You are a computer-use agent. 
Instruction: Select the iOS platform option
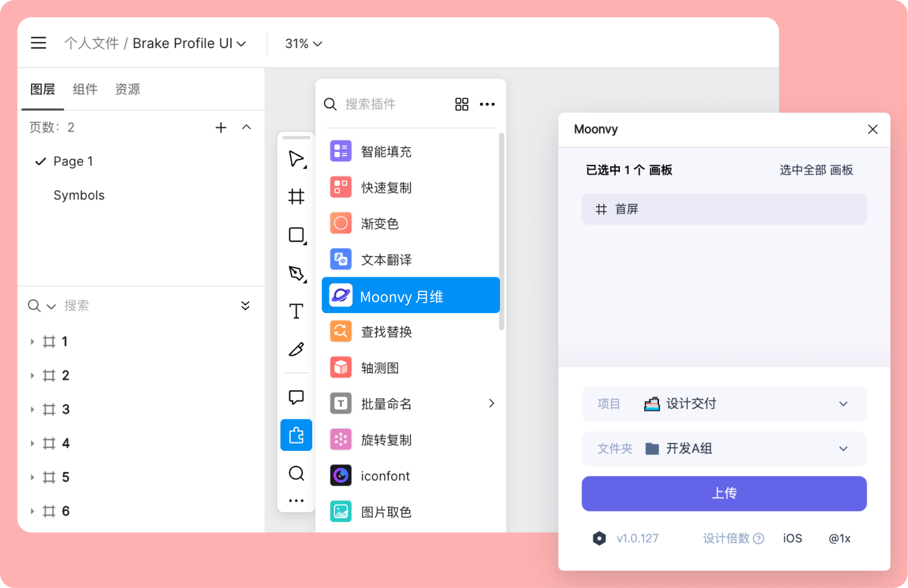[x=792, y=539]
